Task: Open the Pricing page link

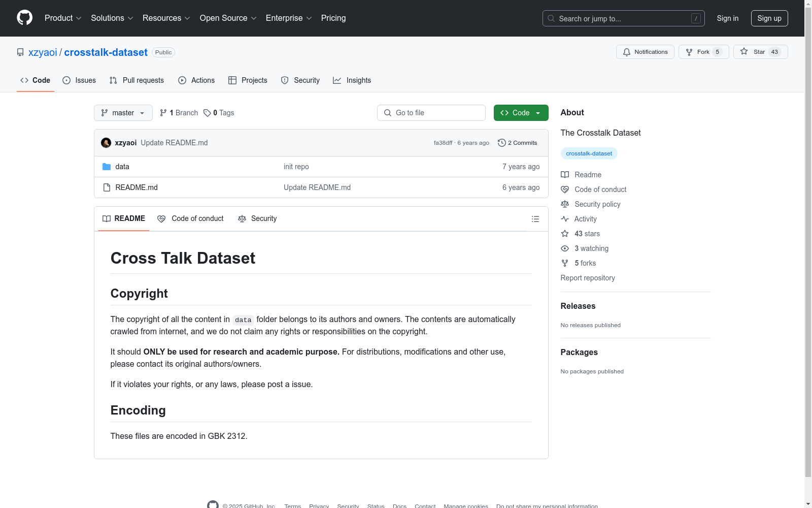Action: point(333,18)
